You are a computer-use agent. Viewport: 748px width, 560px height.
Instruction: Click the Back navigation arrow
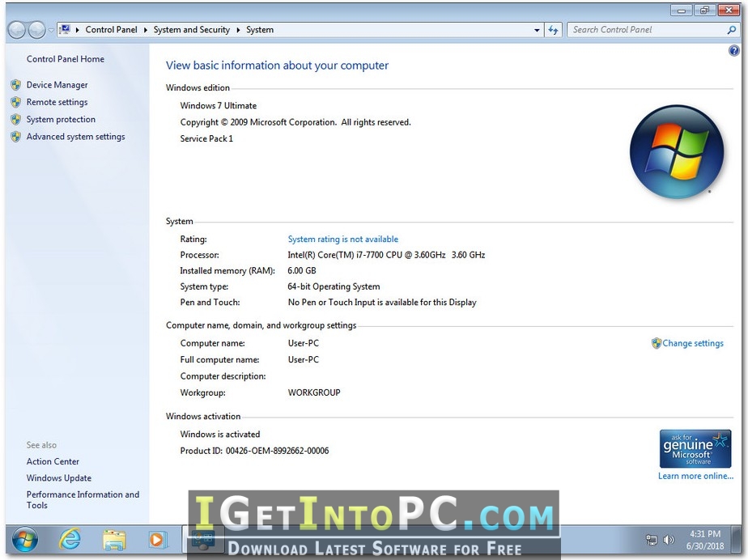(x=17, y=30)
